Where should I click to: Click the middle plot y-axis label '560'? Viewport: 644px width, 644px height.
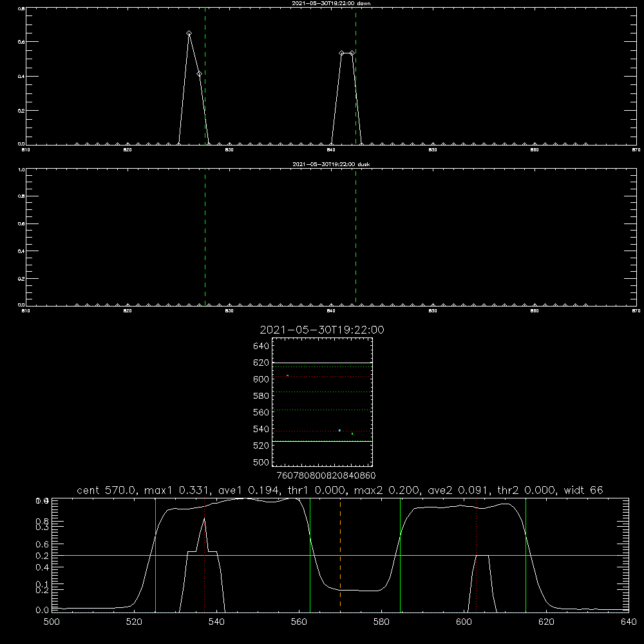[261, 412]
